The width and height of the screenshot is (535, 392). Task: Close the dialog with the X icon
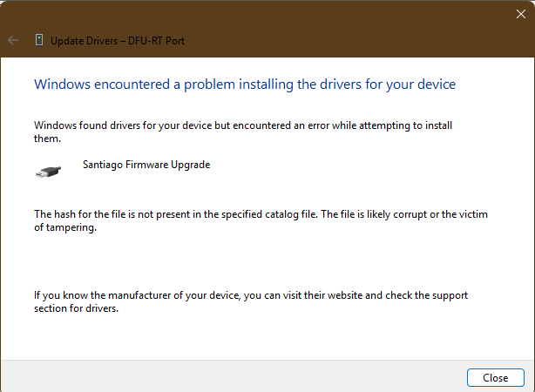pos(521,14)
